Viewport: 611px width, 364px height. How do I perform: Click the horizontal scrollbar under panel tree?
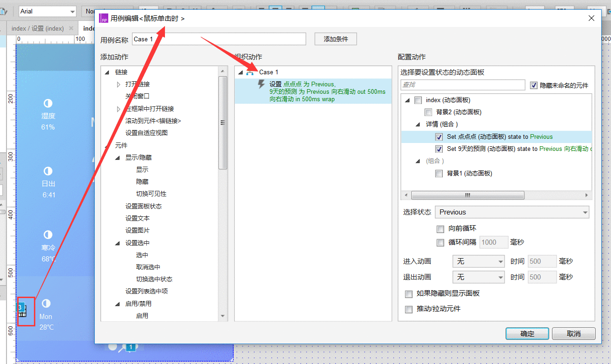point(468,195)
